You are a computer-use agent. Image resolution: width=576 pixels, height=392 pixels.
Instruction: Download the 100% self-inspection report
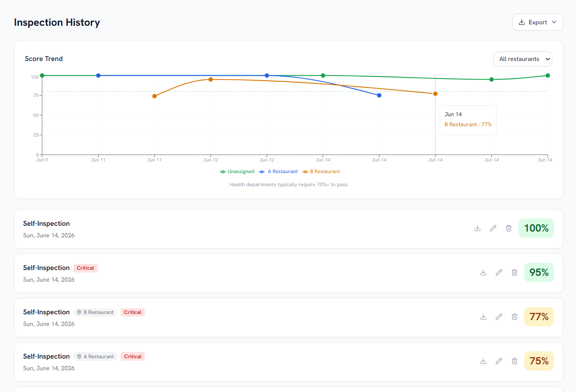pyautogui.click(x=477, y=228)
